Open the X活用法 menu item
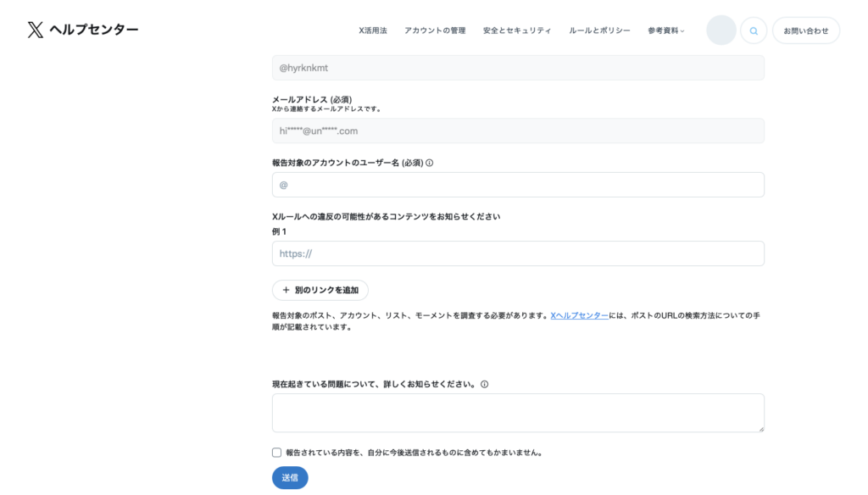Screen dimensions: 868x495 pos(372,31)
